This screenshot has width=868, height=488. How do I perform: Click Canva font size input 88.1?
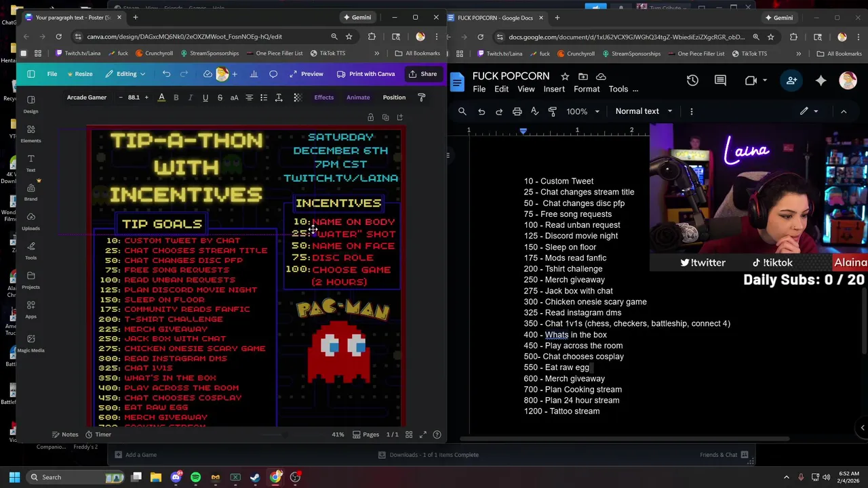click(134, 98)
